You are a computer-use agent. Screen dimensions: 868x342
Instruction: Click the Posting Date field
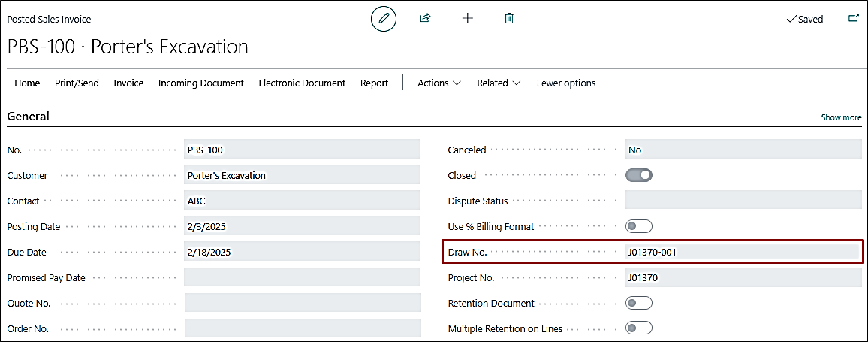302,226
